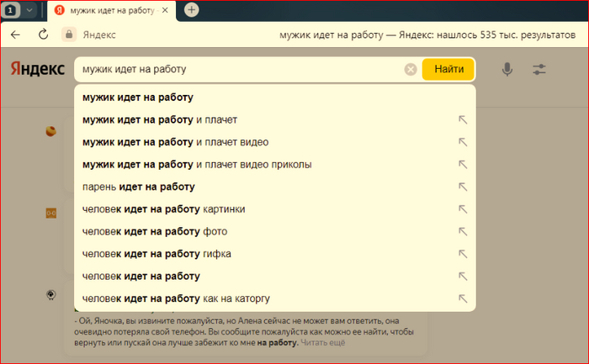The height and width of the screenshot is (364, 589).
Task: Click inside the Yandex search field
Action: coord(236,70)
